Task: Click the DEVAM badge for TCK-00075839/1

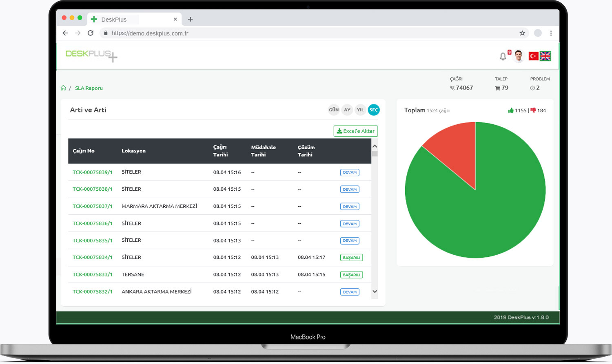Action: (350, 172)
